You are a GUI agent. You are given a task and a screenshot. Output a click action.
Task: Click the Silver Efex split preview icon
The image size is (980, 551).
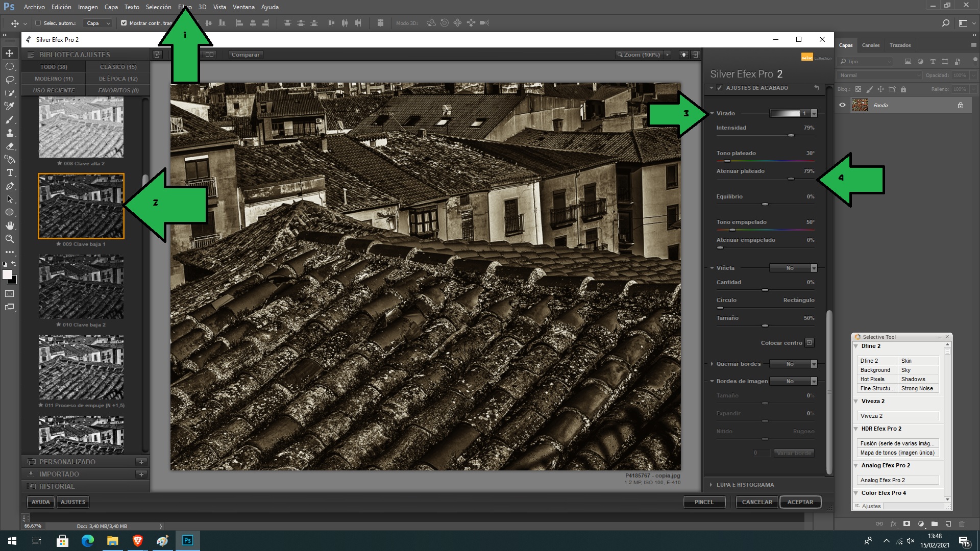pos(210,55)
